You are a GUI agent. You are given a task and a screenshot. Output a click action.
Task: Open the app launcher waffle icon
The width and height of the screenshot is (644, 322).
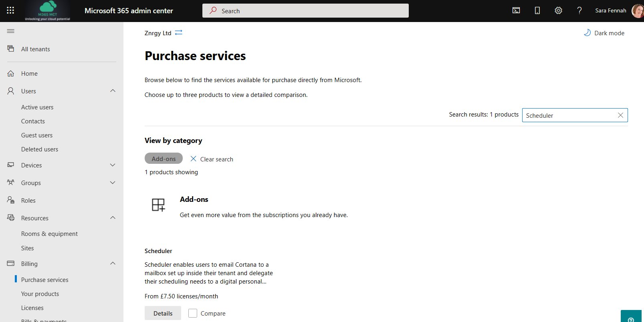pyautogui.click(x=10, y=10)
